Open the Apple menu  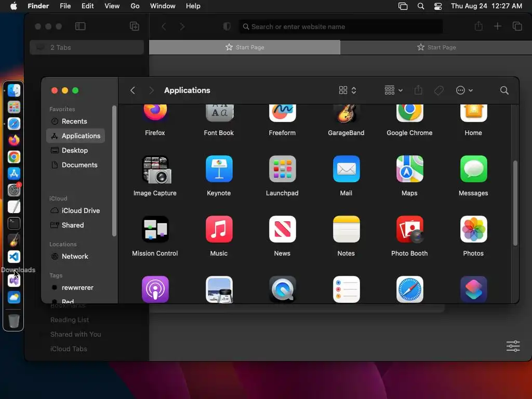coord(14,6)
